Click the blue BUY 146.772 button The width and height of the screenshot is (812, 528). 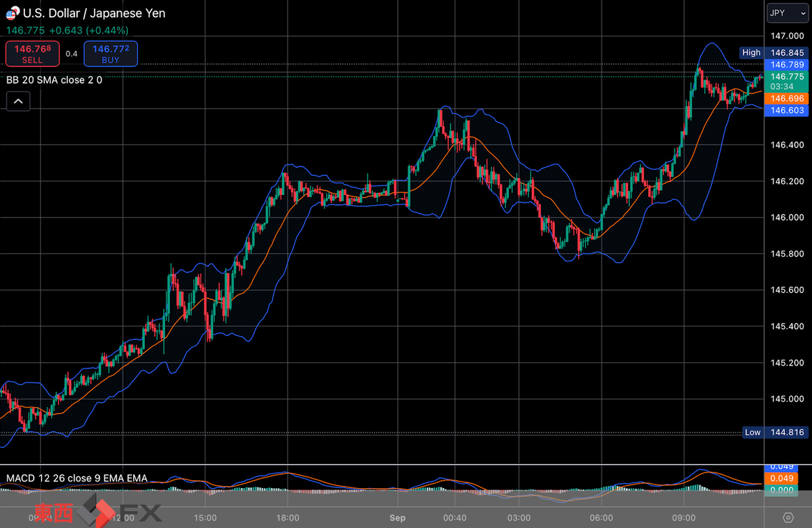(111, 54)
